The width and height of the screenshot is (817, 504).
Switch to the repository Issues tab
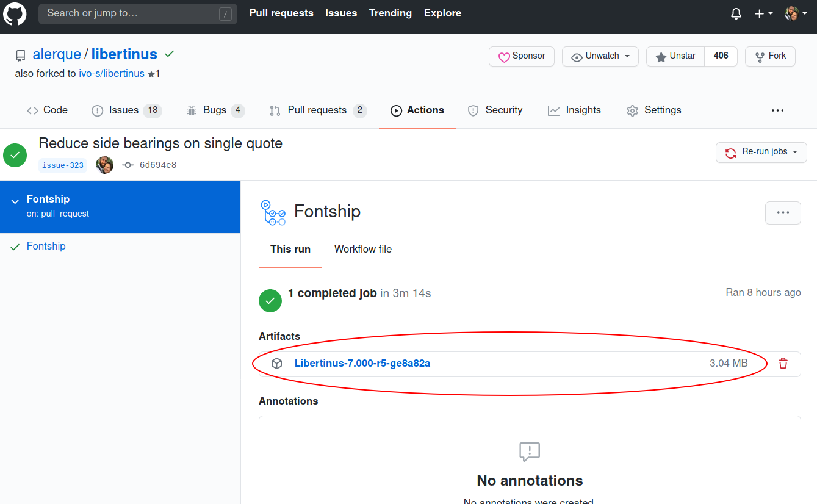point(126,110)
